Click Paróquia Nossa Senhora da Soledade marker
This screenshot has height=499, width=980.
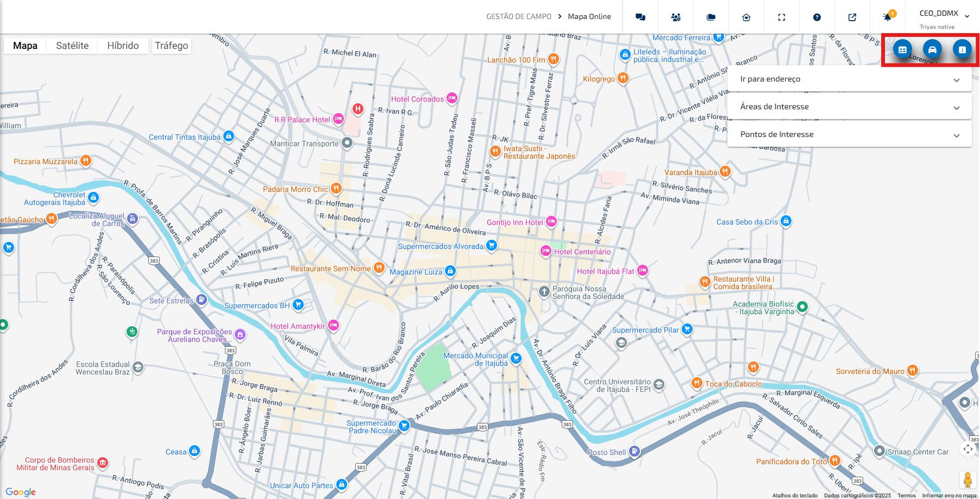click(544, 292)
